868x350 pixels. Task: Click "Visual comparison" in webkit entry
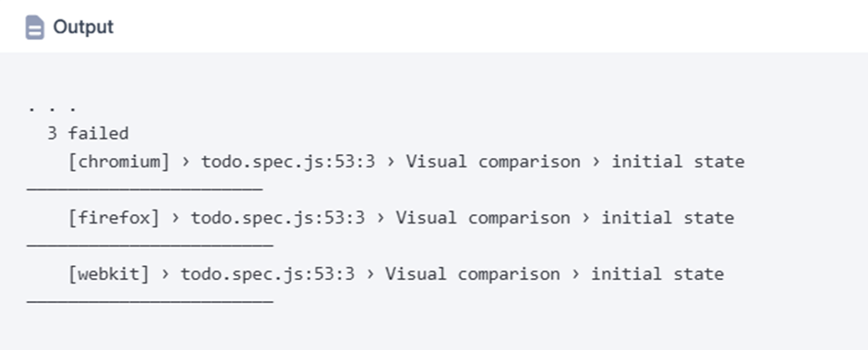pos(473,274)
